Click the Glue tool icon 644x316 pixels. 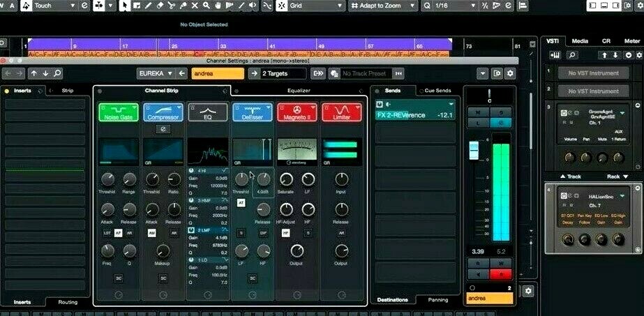[183, 6]
